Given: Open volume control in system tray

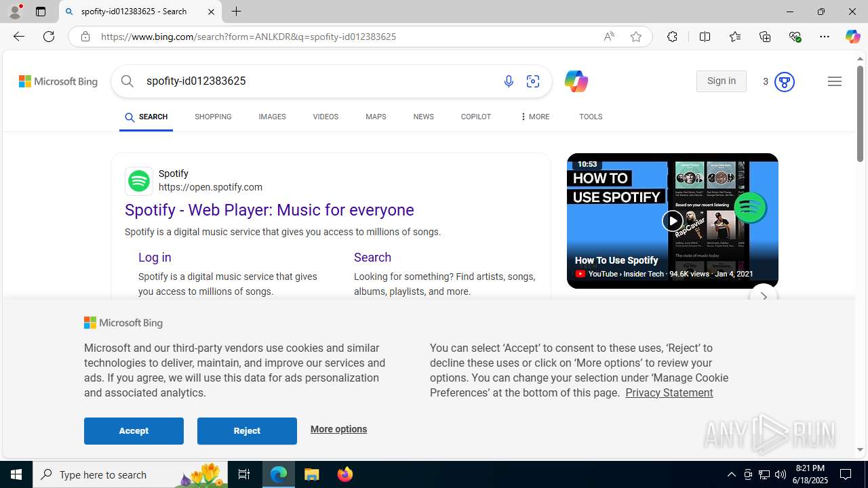Looking at the screenshot, I should point(781,474).
